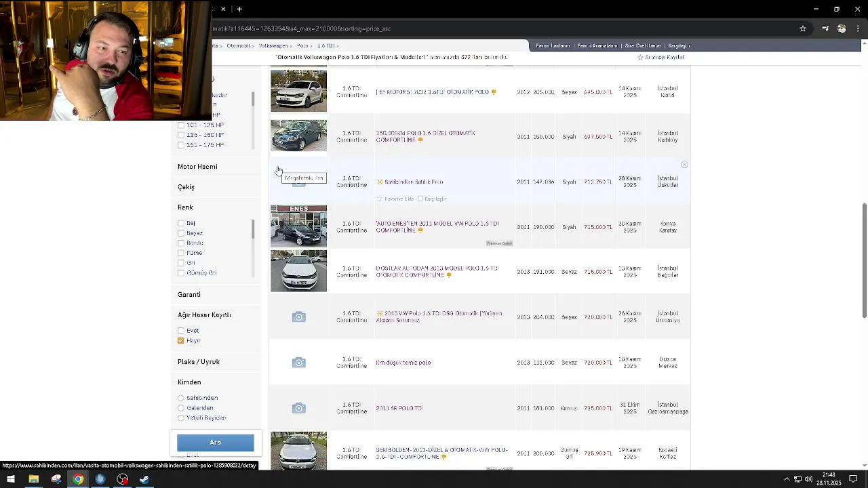Collapse the Kimden filter section
The height and width of the screenshot is (488, 868).
click(x=189, y=382)
